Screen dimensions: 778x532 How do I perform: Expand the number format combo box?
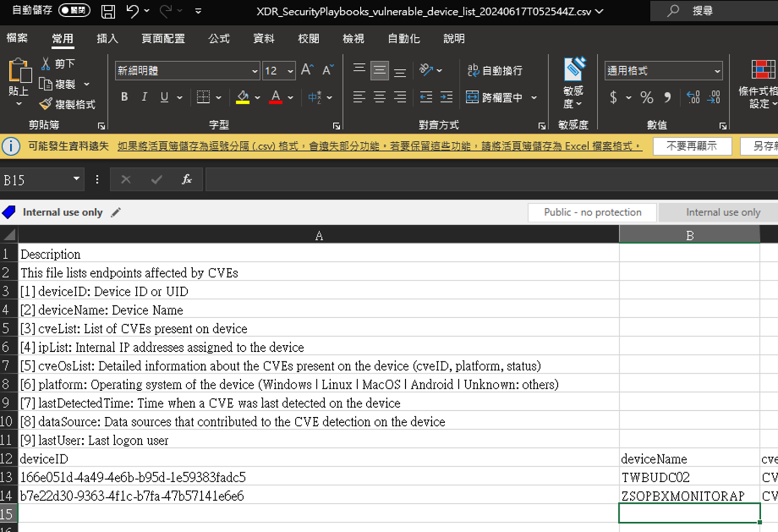pos(717,71)
